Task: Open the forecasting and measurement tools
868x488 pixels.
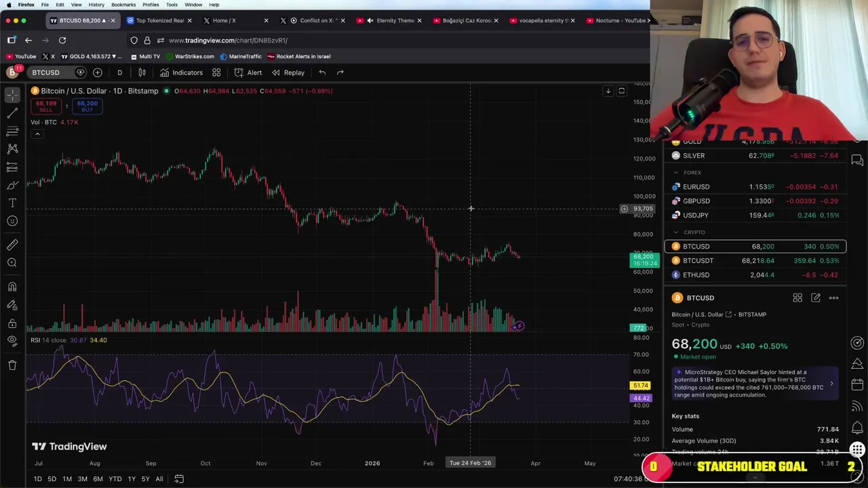Action: [x=12, y=167]
